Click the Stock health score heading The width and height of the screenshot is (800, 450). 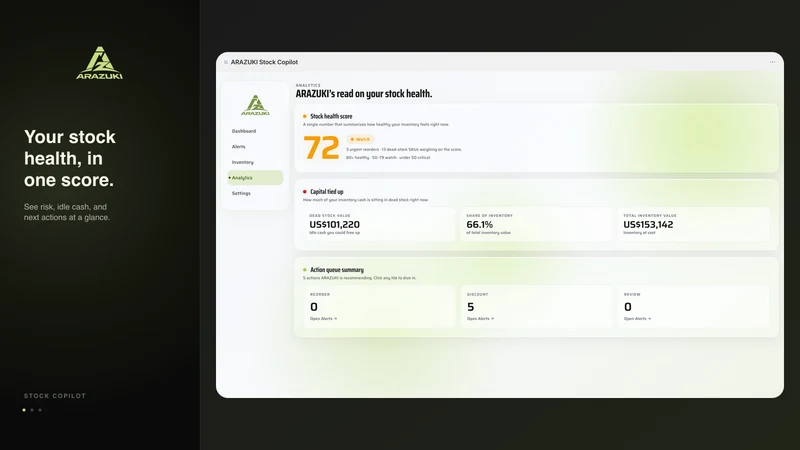331,116
